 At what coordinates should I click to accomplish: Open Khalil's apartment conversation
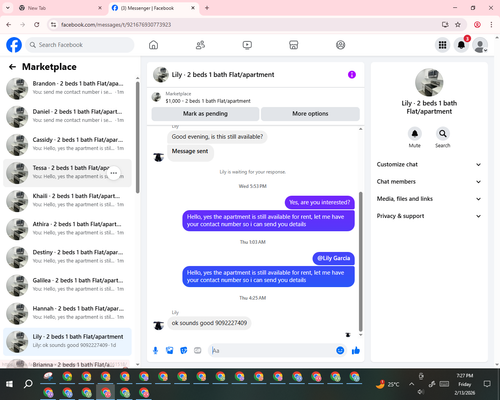tap(67, 201)
